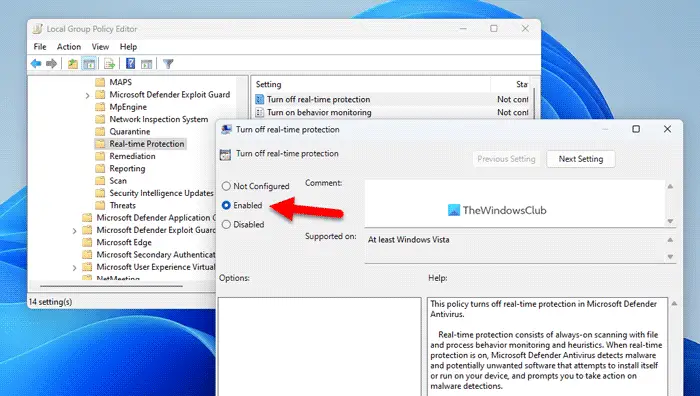Open Help via the blue question-mark icon

click(130, 63)
